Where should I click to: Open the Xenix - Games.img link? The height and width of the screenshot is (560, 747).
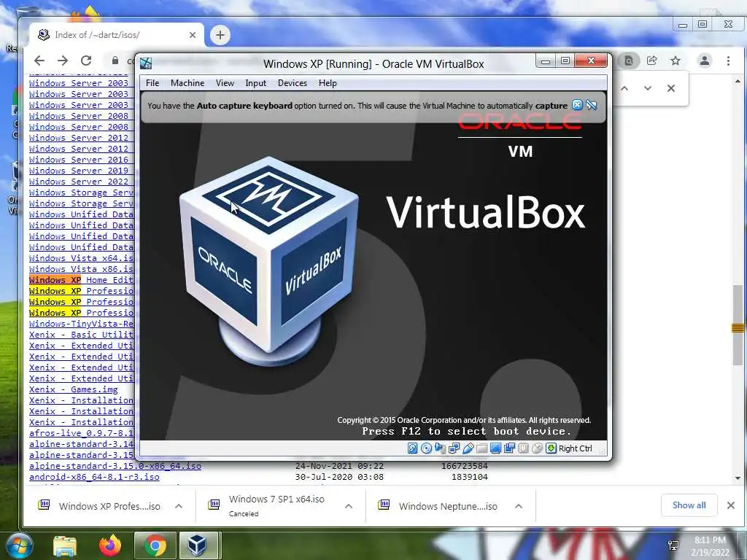[74, 389]
